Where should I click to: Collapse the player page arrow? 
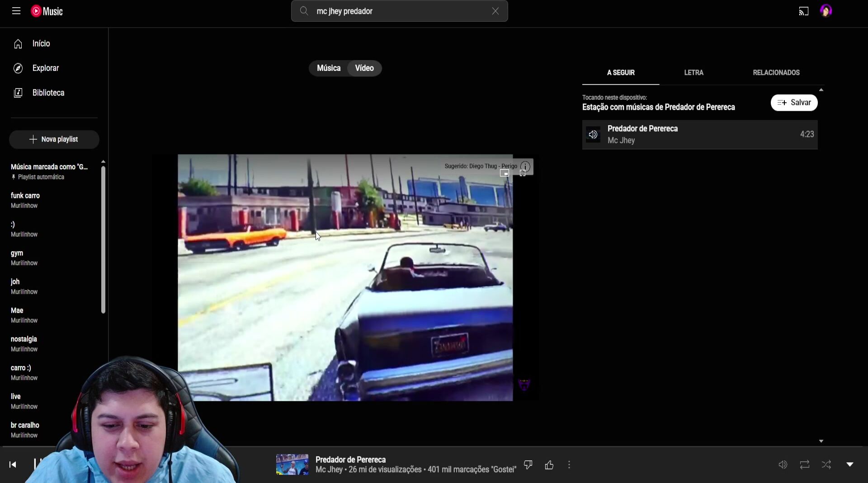pyautogui.click(x=850, y=464)
